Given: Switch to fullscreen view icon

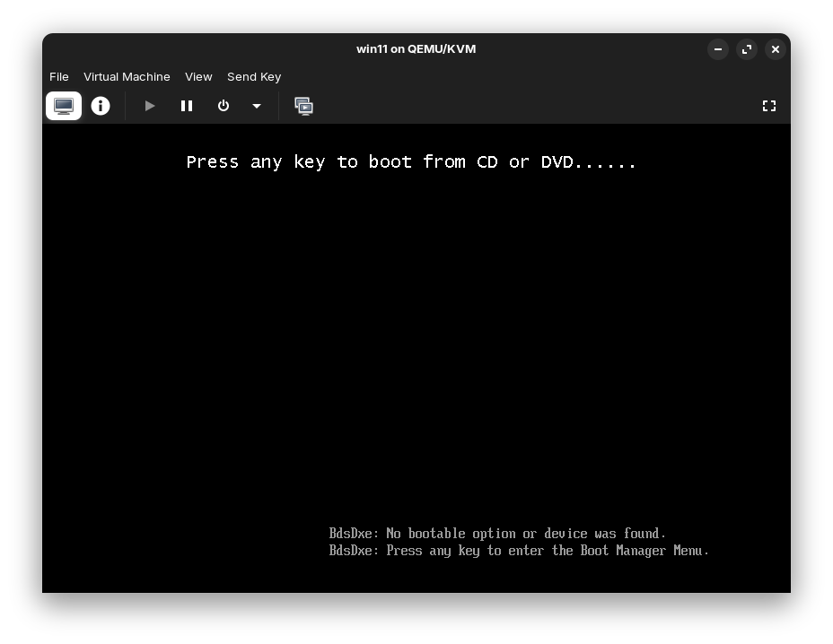Looking at the screenshot, I should [768, 106].
